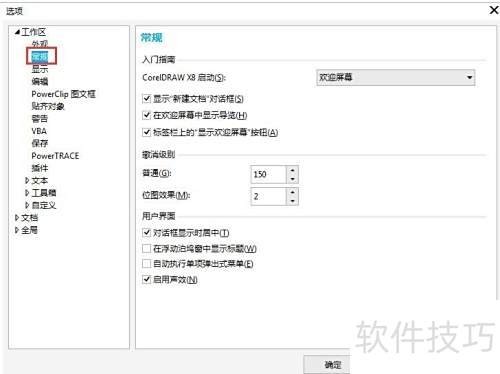Close the 选项 dialog
Viewport: 500px width, 374px height.
pyautogui.click(x=494, y=10)
